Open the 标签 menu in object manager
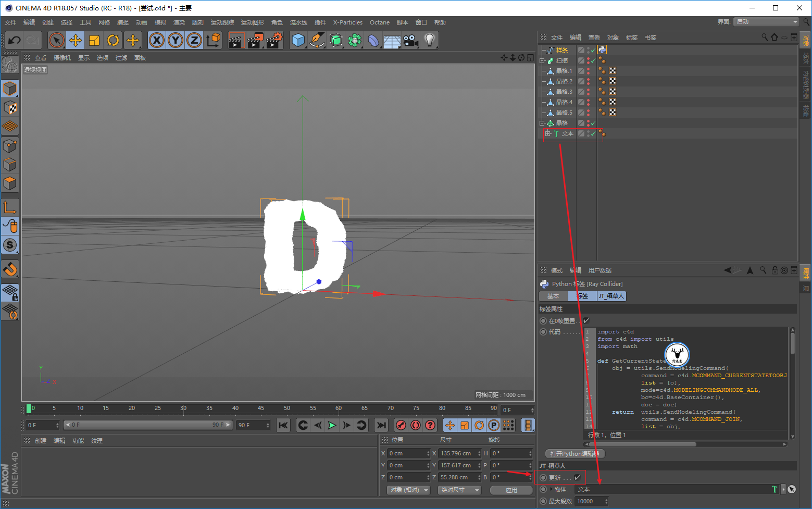This screenshot has height=509, width=812. (x=632, y=38)
